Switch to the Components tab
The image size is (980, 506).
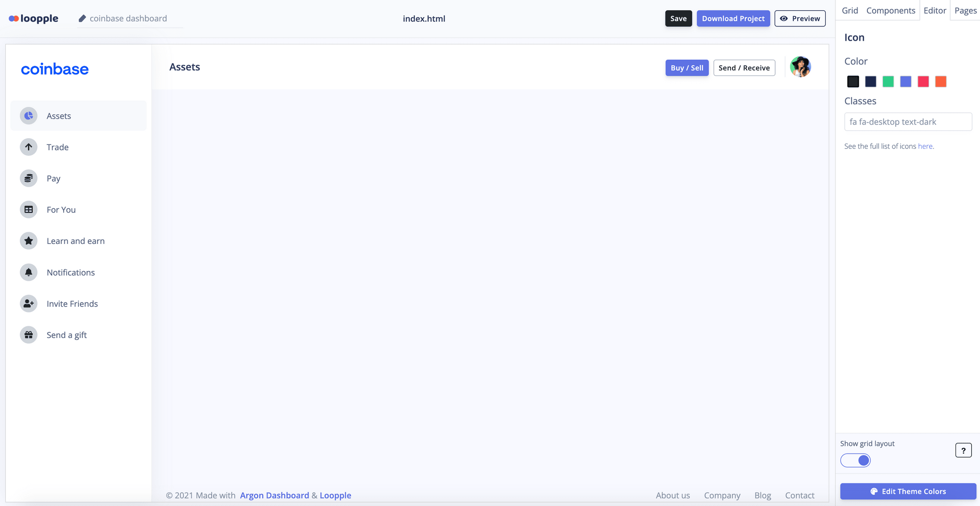click(891, 11)
